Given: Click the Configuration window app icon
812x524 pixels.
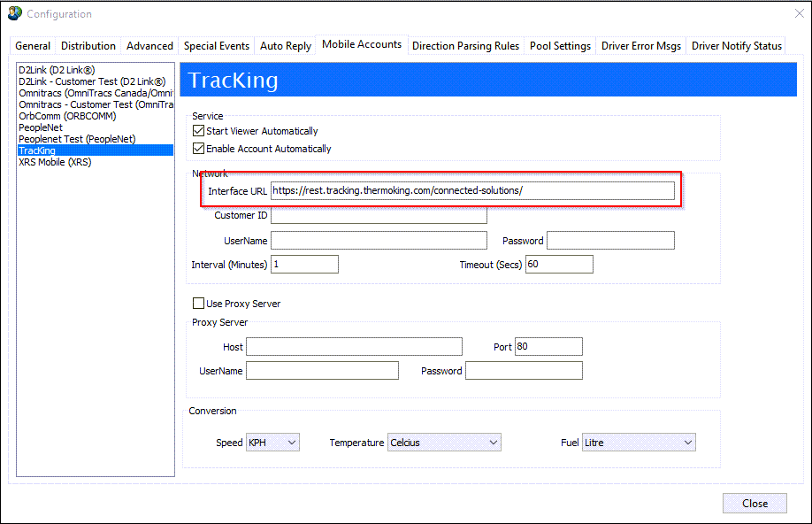Looking at the screenshot, I should coord(14,14).
